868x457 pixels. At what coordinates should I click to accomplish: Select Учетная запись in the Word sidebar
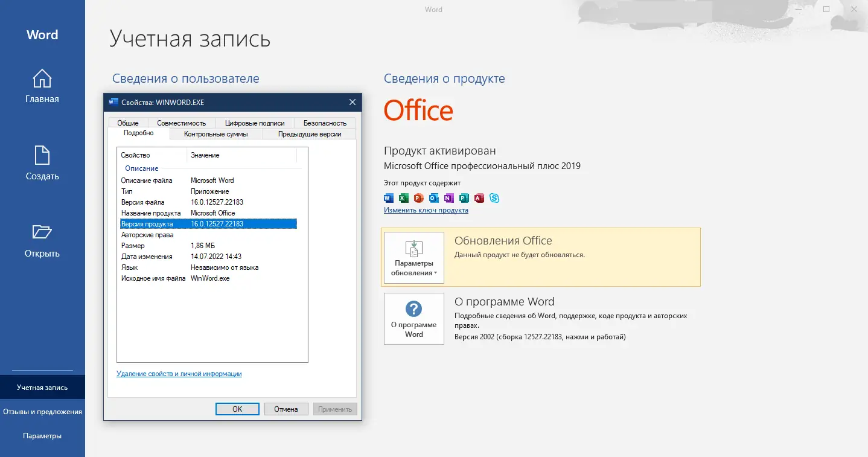(42, 388)
